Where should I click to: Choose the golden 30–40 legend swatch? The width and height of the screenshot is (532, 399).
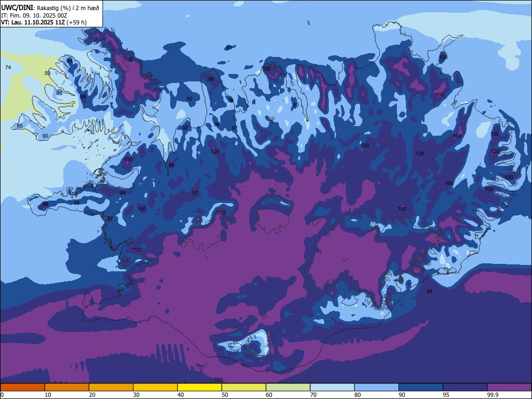click(x=155, y=387)
